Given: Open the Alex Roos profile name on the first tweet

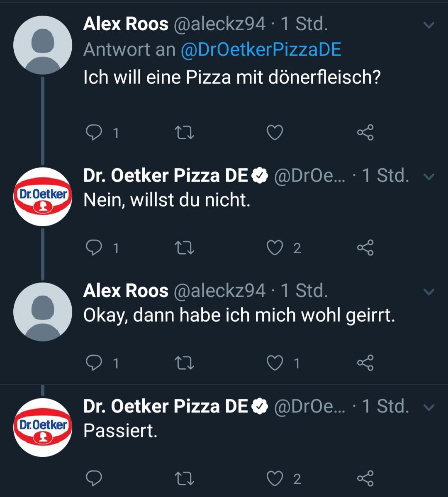Looking at the screenshot, I should (x=126, y=24).
